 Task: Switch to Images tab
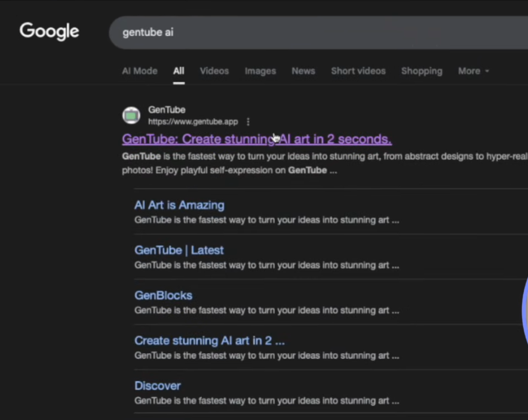(x=260, y=71)
